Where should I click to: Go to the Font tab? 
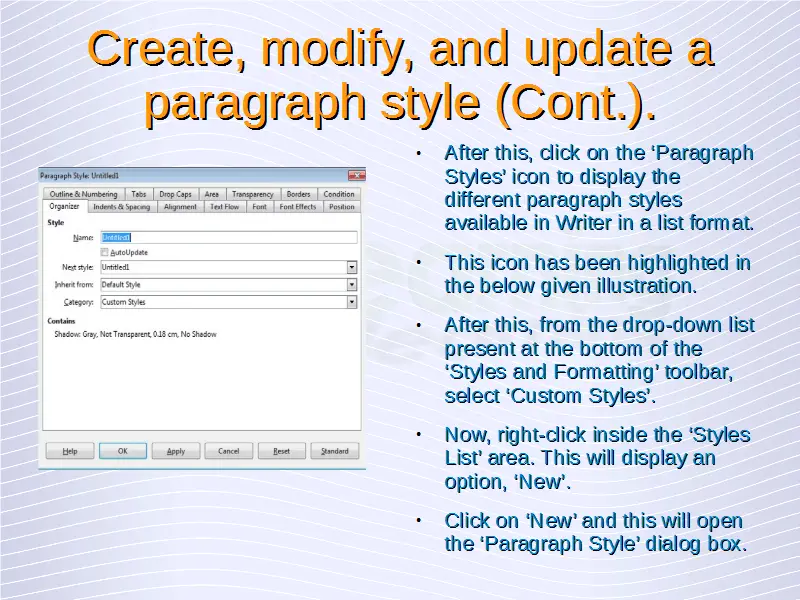[x=259, y=207]
